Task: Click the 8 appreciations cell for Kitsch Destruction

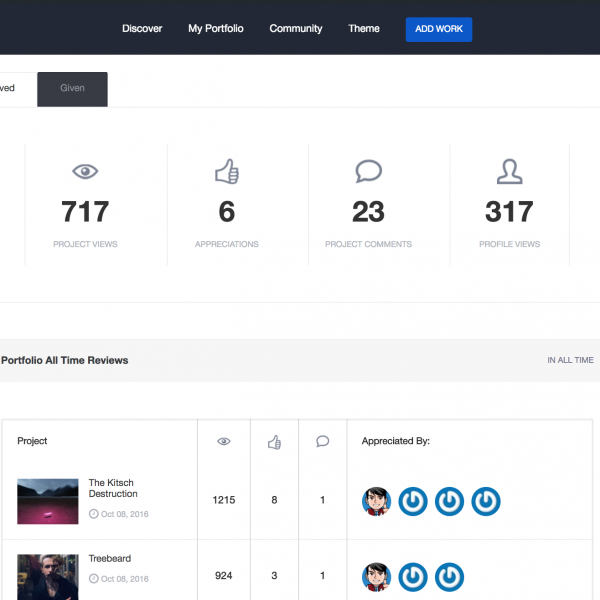Action: pos(274,500)
